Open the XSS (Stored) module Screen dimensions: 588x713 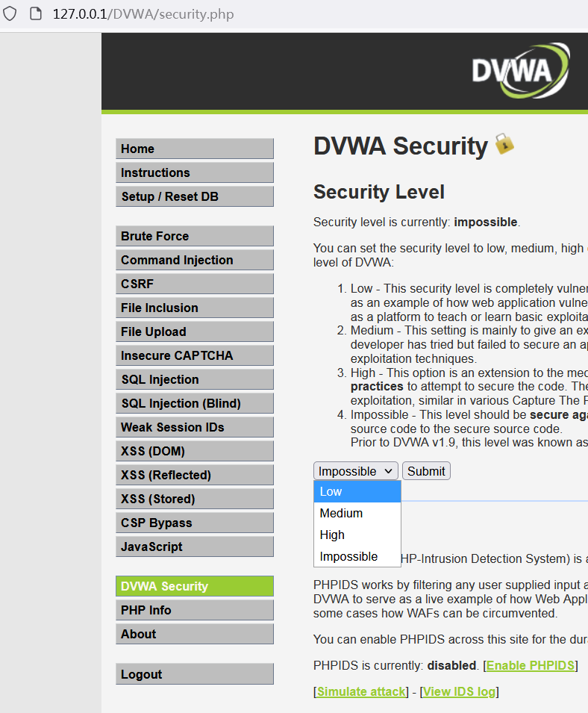(x=195, y=499)
